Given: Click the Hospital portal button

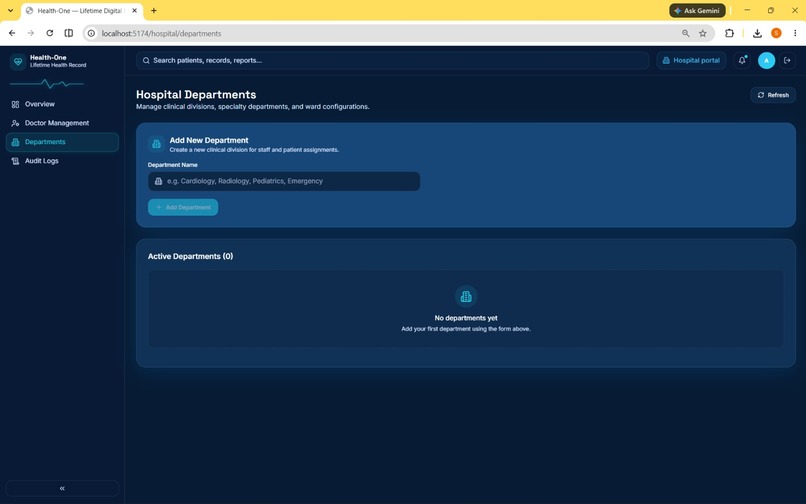Looking at the screenshot, I should point(691,61).
